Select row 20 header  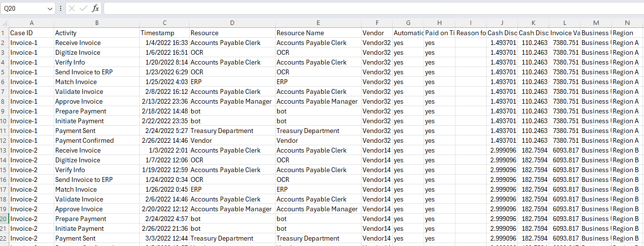coord(4,219)
